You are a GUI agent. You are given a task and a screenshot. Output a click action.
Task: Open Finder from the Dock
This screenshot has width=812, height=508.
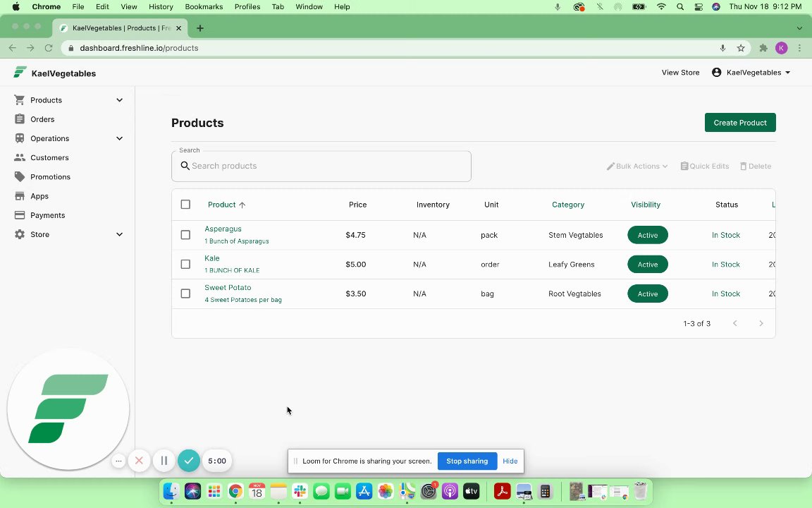pyautogui.click(x=171, y=491)
